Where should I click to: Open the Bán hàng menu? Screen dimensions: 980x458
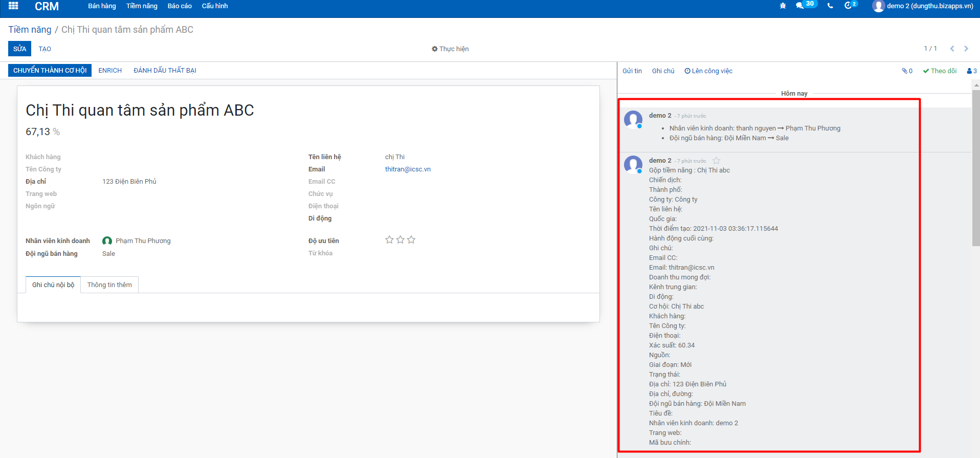102,6
